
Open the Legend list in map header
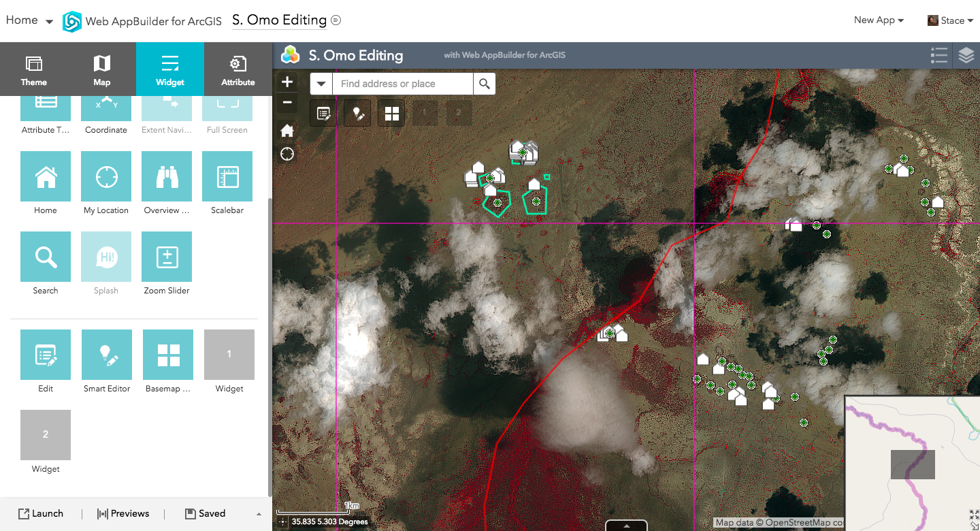[x=939, y=55]
